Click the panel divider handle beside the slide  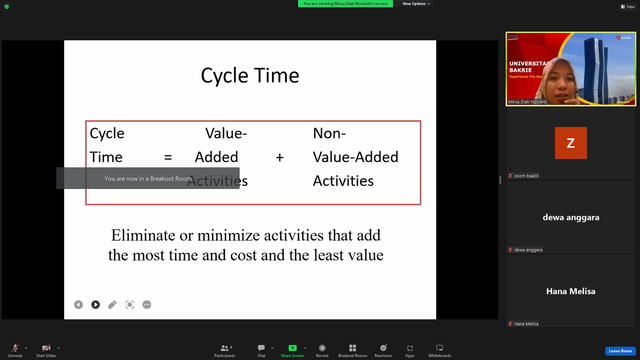(500, 180)
